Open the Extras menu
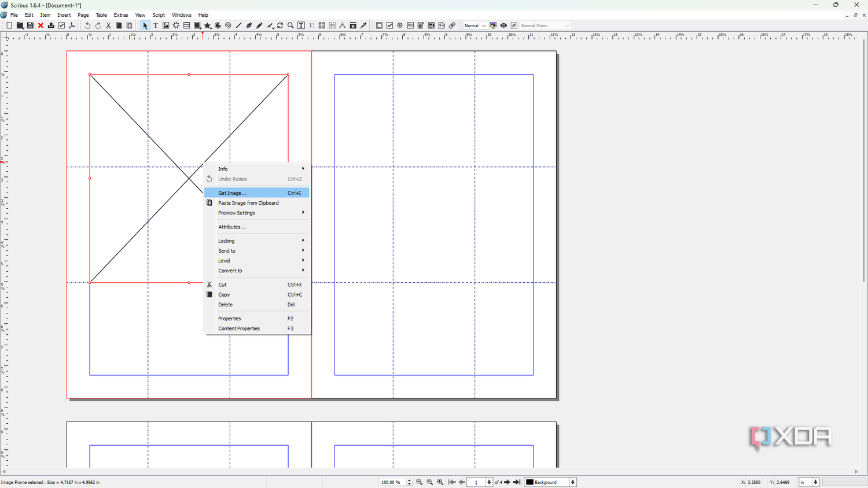This screenshot has width=868, height=488. pos(121,15)
